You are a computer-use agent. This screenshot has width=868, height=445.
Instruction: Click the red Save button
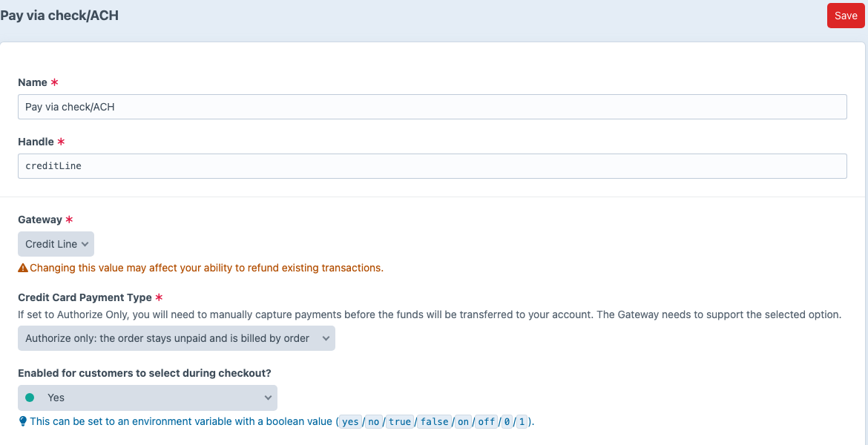845,16
